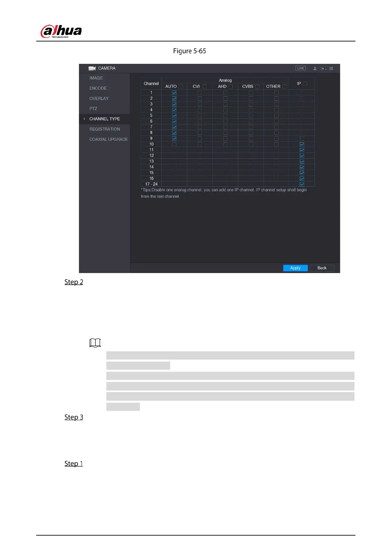This screenshot has width=392, height=554.
Task: Toggle the AUTO column header checkbox
Action: pyautogui.click(x=181, y=87)
